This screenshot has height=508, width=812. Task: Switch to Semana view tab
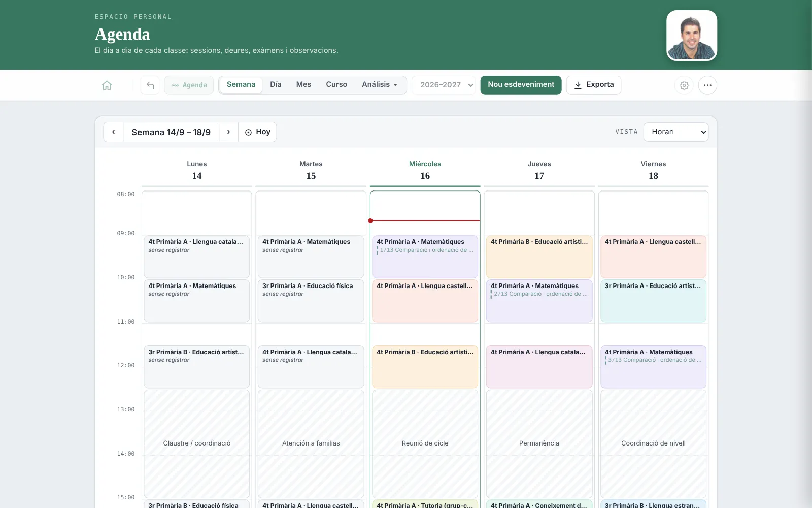241,85
